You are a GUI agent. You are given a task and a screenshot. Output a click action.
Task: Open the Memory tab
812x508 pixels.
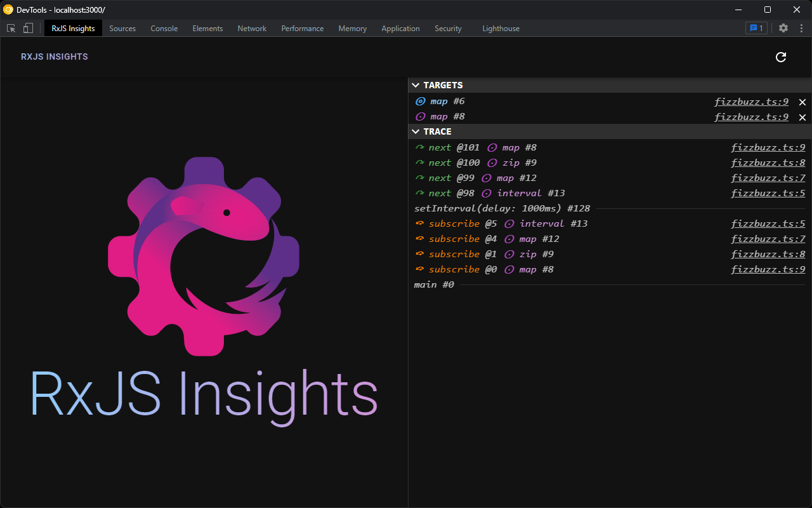tap(353, 29)
